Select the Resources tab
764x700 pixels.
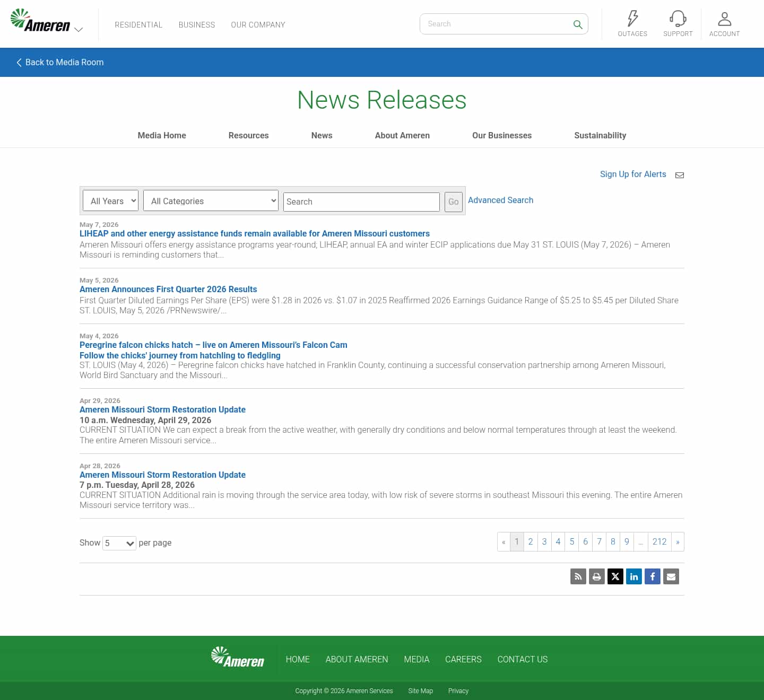248,136
